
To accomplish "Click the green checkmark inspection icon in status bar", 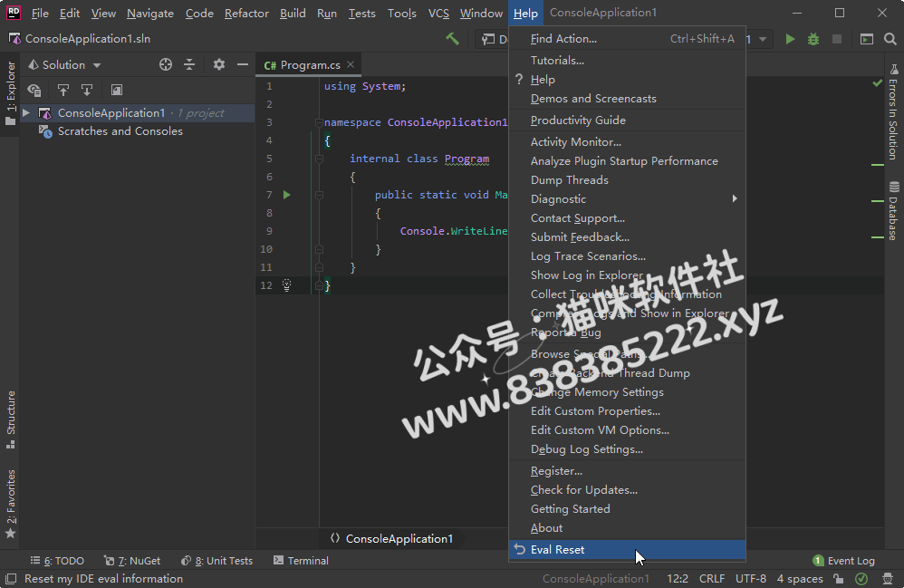I will (861, 579).
